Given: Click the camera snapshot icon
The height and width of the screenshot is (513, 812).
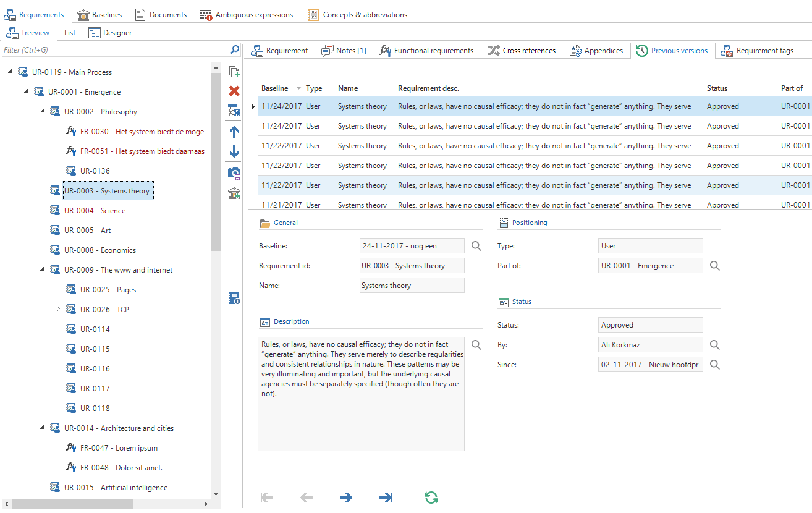Looking at the screenshot, I should click(234, 173).
